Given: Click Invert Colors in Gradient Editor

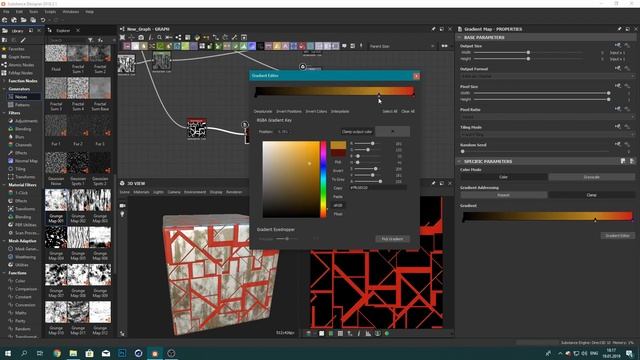Looking at the screenshot, I should click(316, 111).
